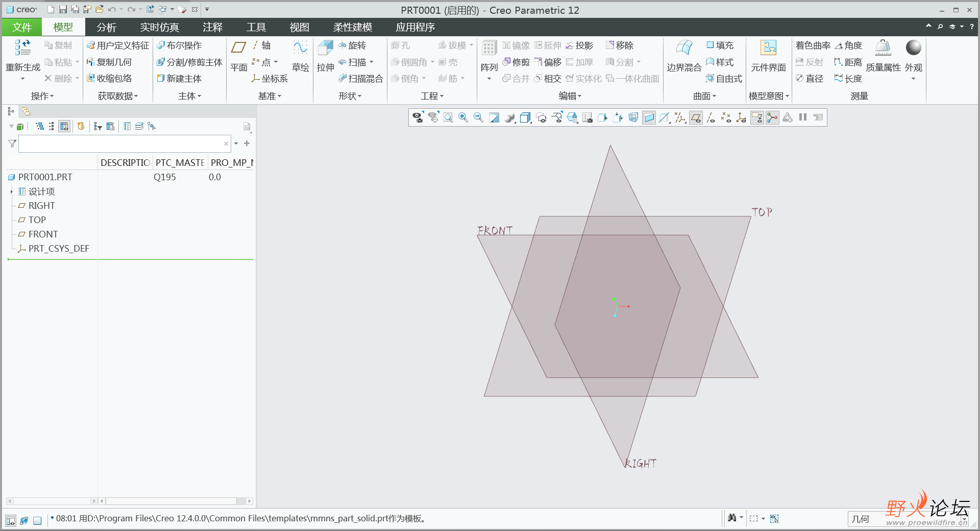The width and height of the screenshot is (980, 531).
Task: Toggle model tree column display icon
Action: (x=64, y=126)
